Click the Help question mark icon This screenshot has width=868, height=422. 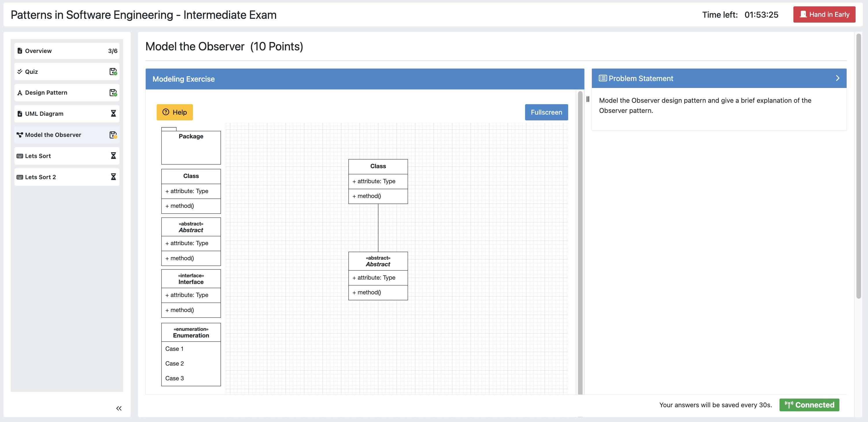166,112
